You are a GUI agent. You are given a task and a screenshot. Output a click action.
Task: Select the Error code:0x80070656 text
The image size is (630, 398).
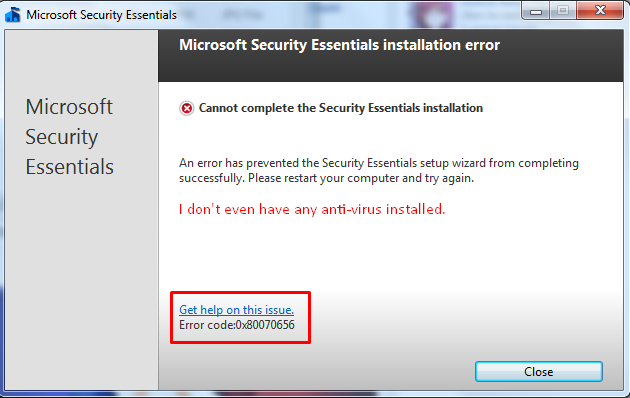tap(237, 325)
